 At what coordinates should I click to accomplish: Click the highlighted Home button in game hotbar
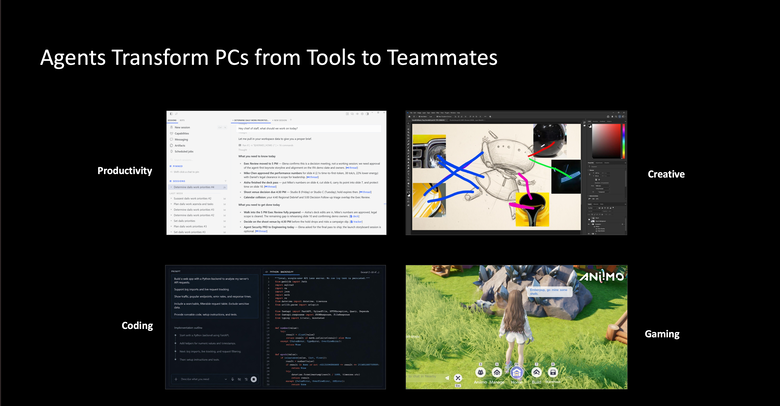pos(517,374)
